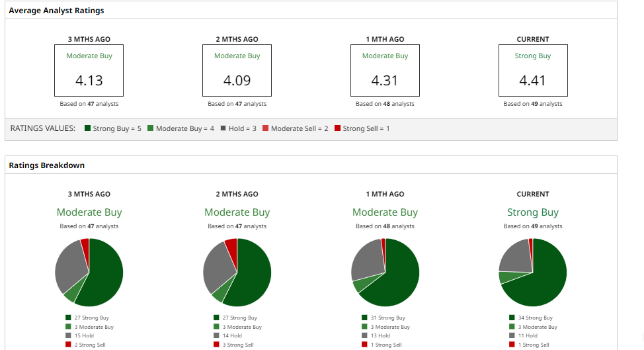
Task: Click the 1 MTH AGO pie chart
Action: click(x=385, y=272)
